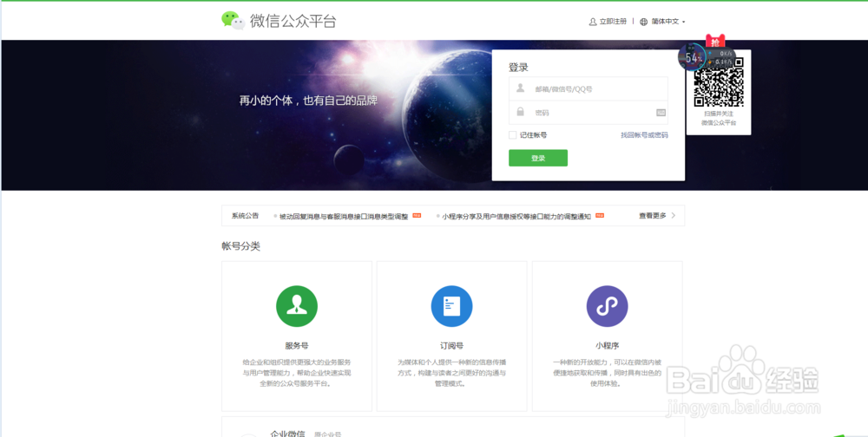The width and height of the screenshot is (868, 437).
Task: Click the 帐号分类 section heading
Action: click(x=240, y=247)
